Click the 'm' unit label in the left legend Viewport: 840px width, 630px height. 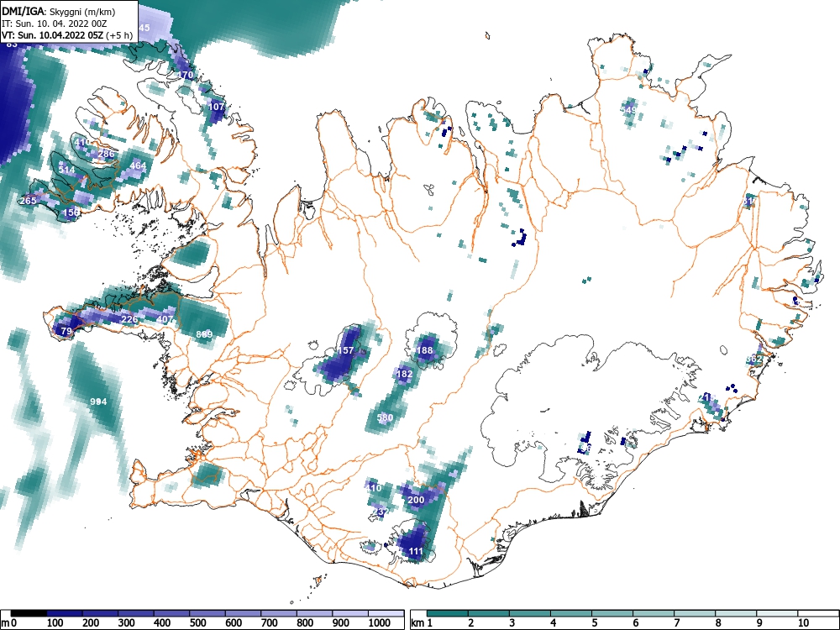tap(5, 623)
